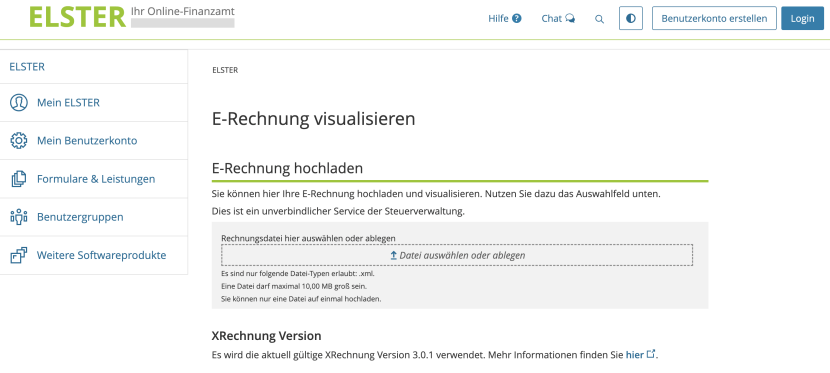830x373 pixels.
Task: Click the windows icon for Weitere Softwareprodukte
Action: point(19,255)
